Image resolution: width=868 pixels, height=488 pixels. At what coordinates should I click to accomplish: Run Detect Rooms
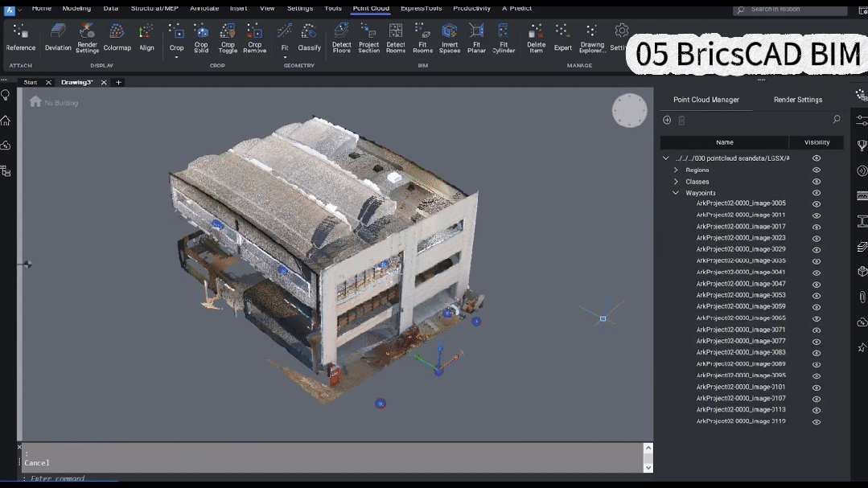click(396, 38)
